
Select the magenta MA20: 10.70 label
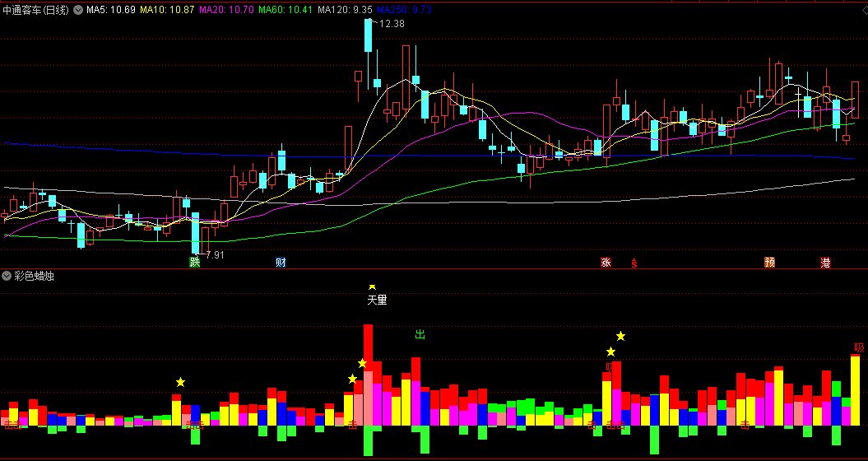click(x=226, y=10)
